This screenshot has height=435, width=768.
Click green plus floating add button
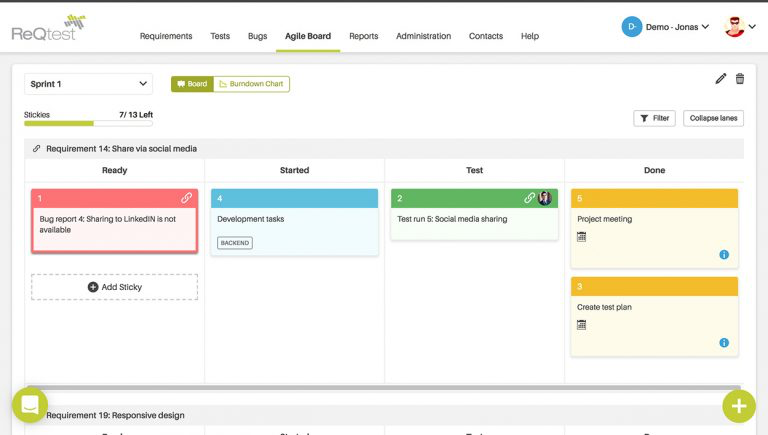(739, 406)
